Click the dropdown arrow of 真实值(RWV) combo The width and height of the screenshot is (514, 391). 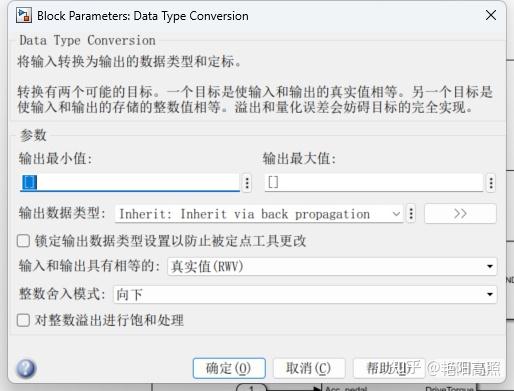coord(490,266)
